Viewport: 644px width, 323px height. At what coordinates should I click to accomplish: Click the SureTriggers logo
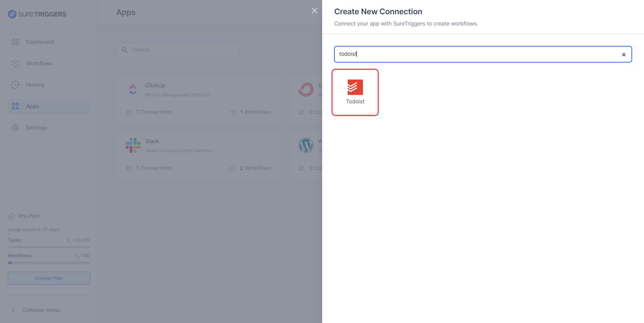pos(37,14)
